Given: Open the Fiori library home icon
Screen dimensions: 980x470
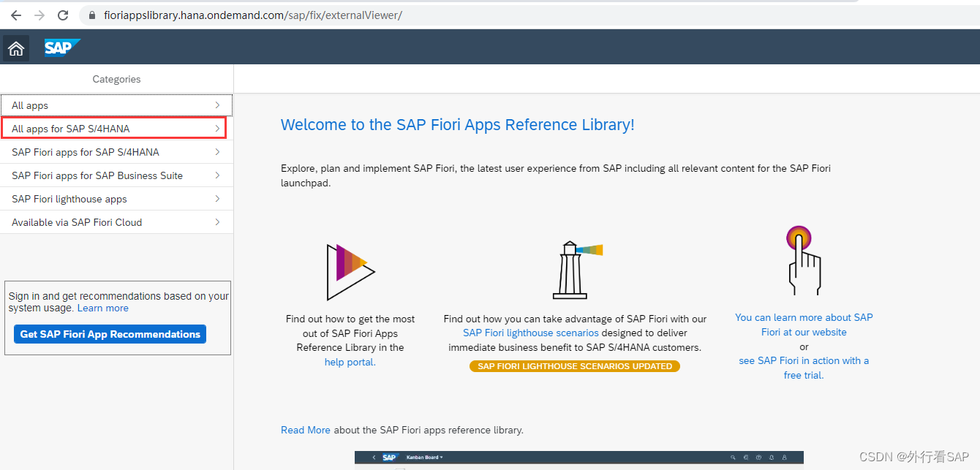Looking at the screenshot, I should [16, 48].
